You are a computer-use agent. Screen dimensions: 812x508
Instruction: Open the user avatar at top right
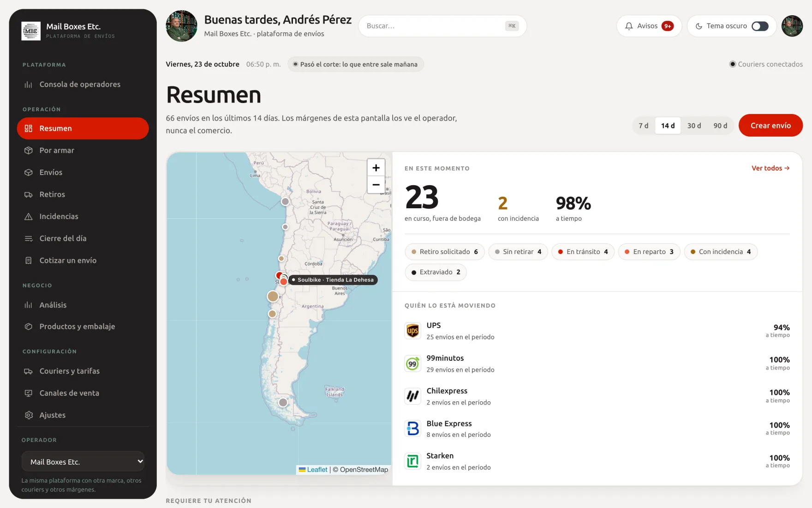pos(792,26)
